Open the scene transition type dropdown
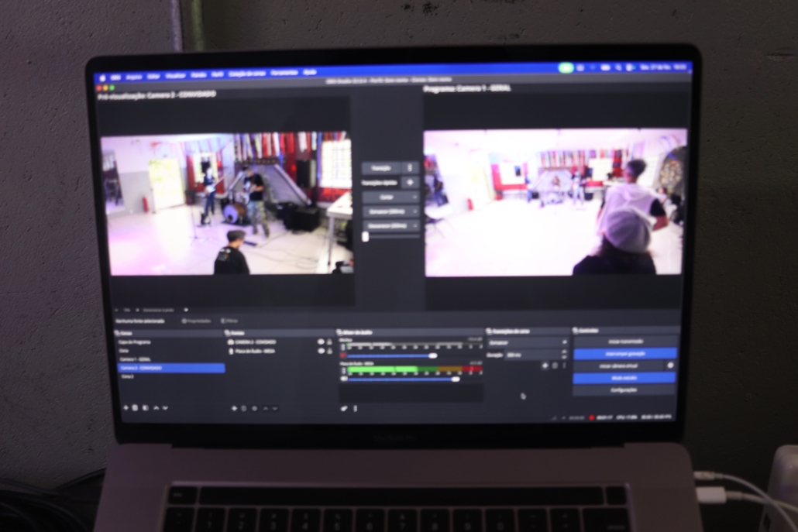Screen dimensions: 798x532 (x=527, y=342)
